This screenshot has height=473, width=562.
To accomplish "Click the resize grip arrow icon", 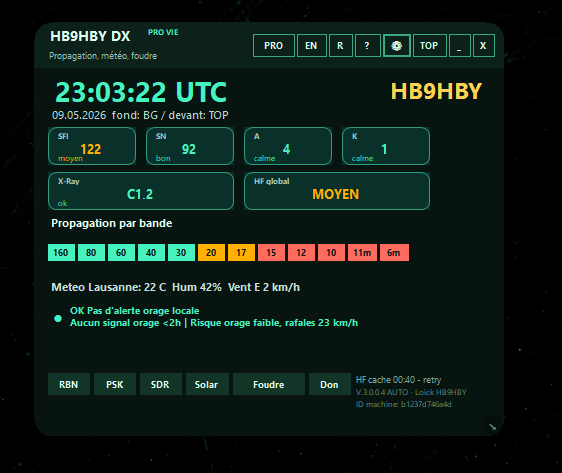I will 492,426.
